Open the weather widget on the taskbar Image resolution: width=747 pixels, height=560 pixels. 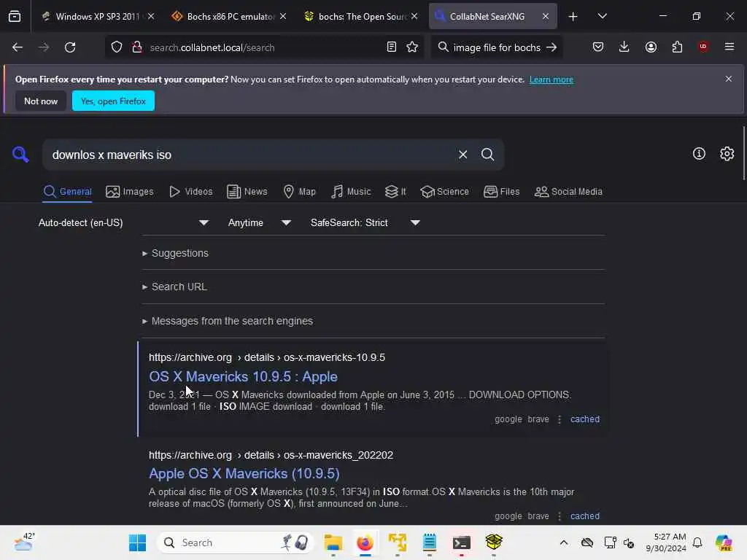point(24,542)
